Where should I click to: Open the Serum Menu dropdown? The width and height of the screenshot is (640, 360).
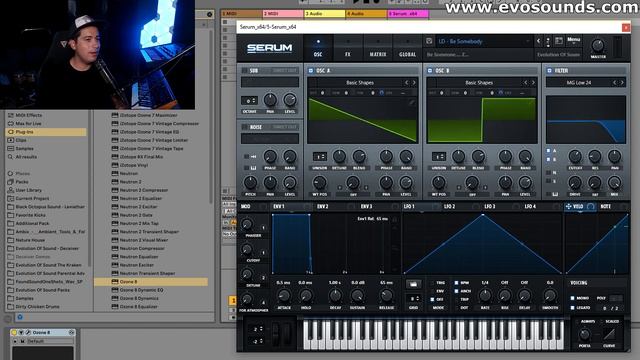pos(573,40)
